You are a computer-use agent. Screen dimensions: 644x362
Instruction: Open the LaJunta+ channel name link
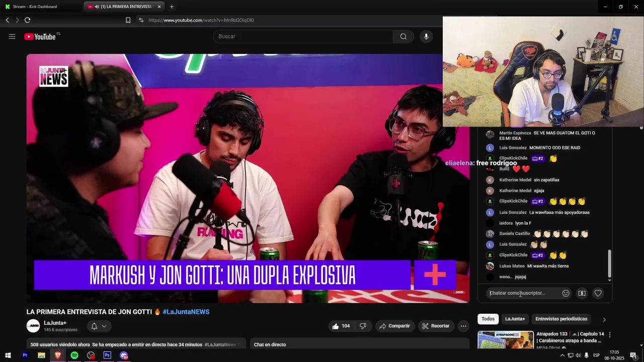55,323
